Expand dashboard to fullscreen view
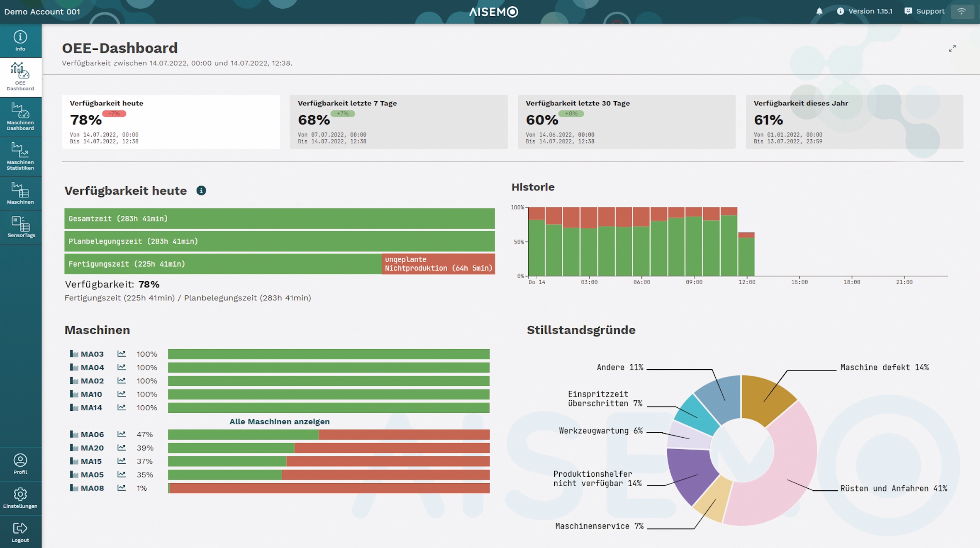This screenshot has width=980, height=548. [952, 49]
